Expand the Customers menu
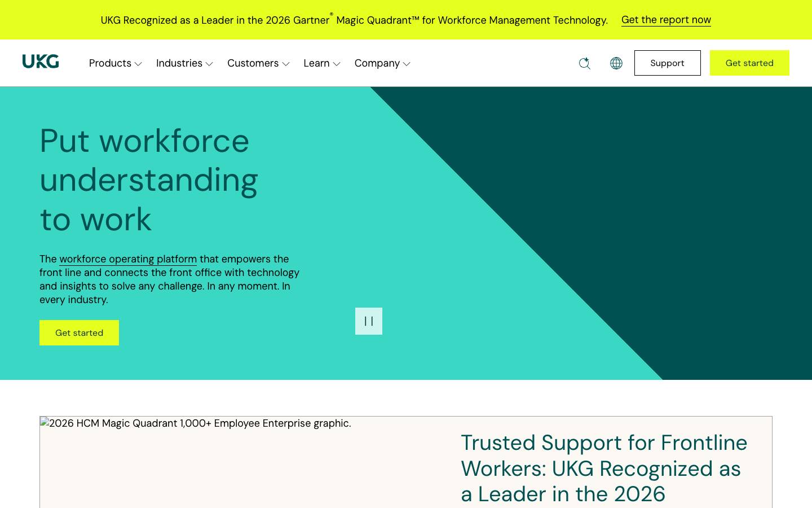 click(x=258, y=63)
